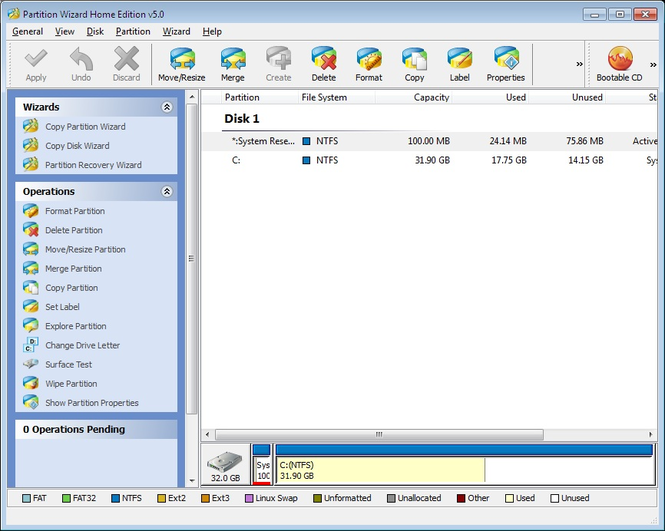Image resolution: width=665 pixels, height=531 pixels.
Task: Open the View menu
Action: tap(64, 31)
